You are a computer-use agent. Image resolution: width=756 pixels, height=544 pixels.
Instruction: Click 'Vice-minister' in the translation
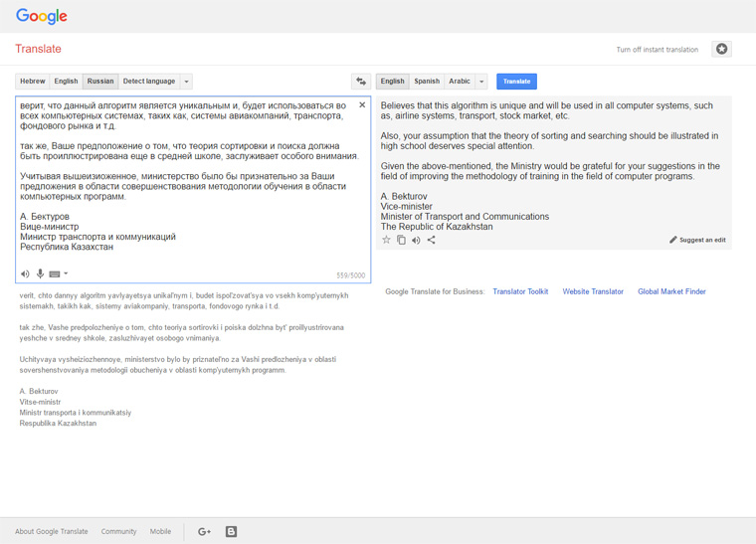point(407,206)
